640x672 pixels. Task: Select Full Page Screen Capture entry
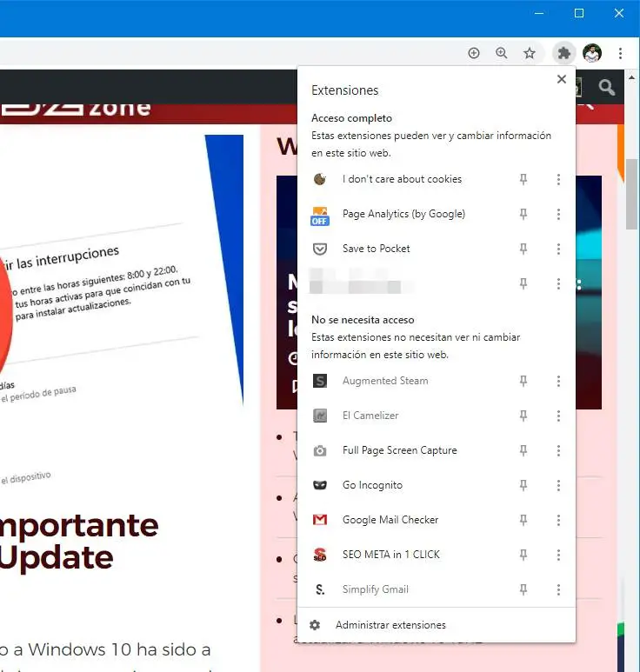(399, 450)
